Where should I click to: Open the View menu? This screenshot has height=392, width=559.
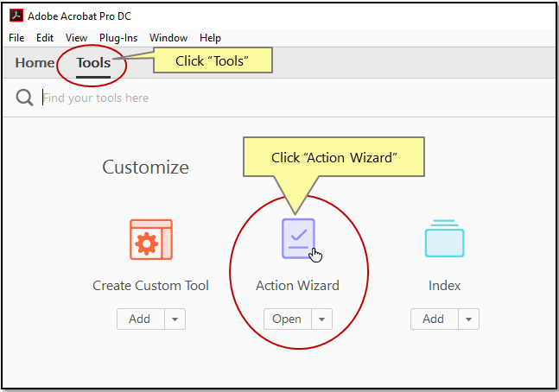coord(76,38)
